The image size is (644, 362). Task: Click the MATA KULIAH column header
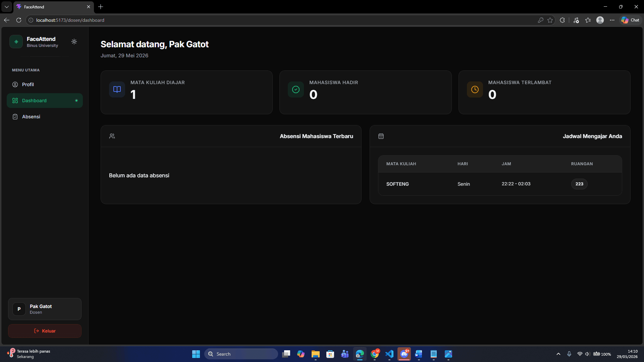tap(401, 164)
